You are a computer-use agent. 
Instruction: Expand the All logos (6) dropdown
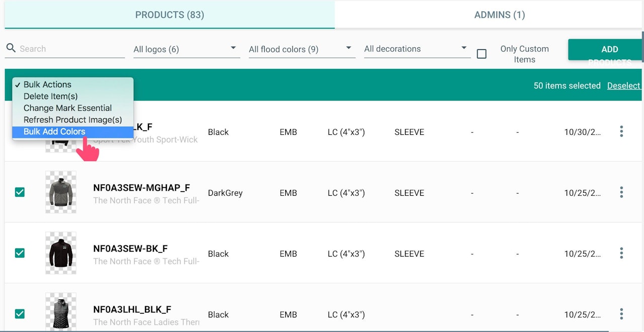point(187,49)
